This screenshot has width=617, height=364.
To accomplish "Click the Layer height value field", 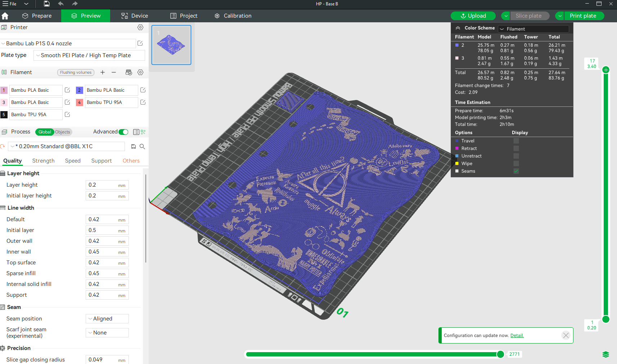I will 107,185.
